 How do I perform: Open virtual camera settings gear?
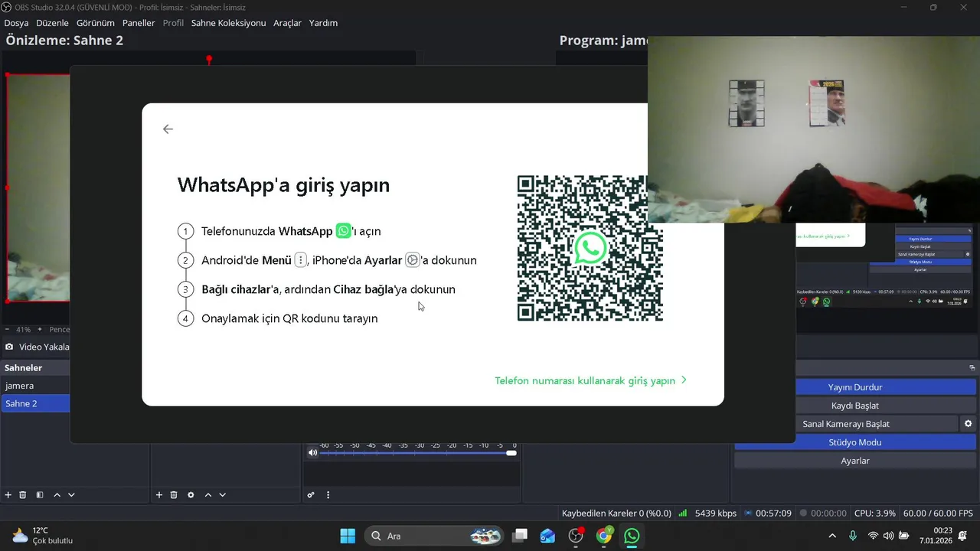[968, 424]
